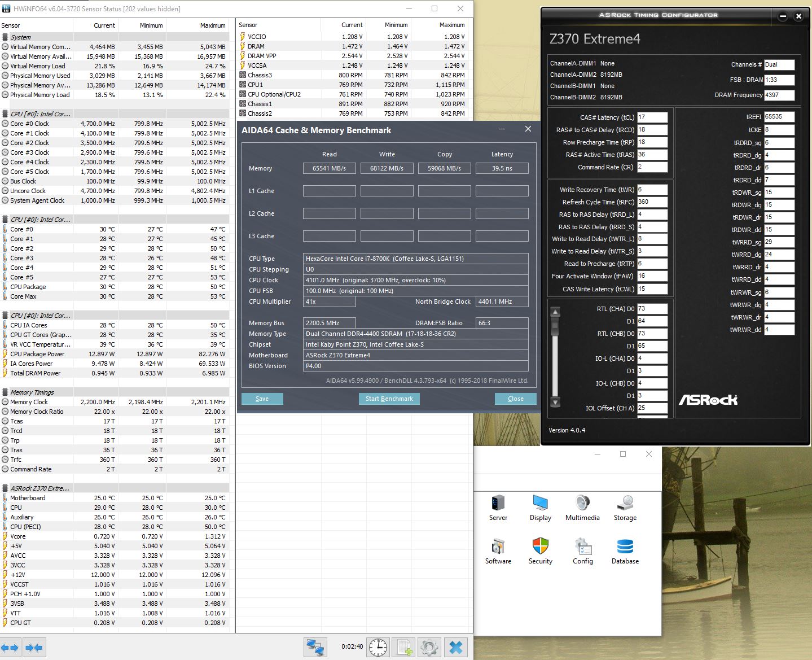Click HWiNFO network remote monitor icon

pos(315,647)
